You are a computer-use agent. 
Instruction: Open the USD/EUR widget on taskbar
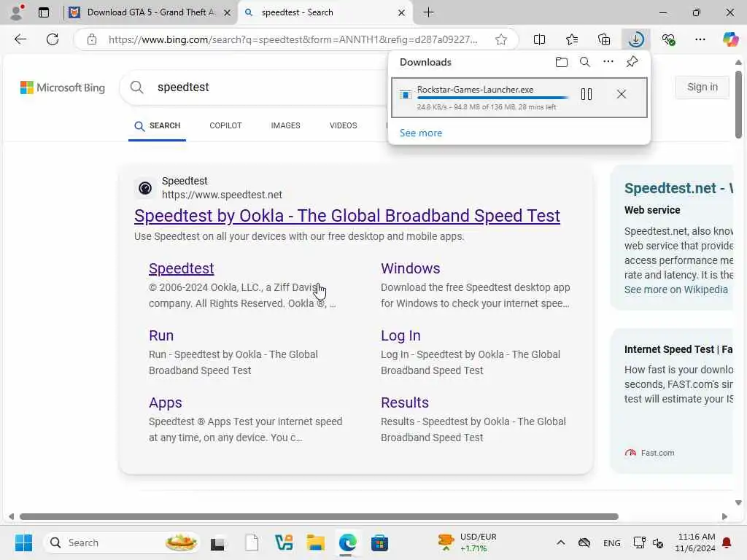tap(467, 542)
